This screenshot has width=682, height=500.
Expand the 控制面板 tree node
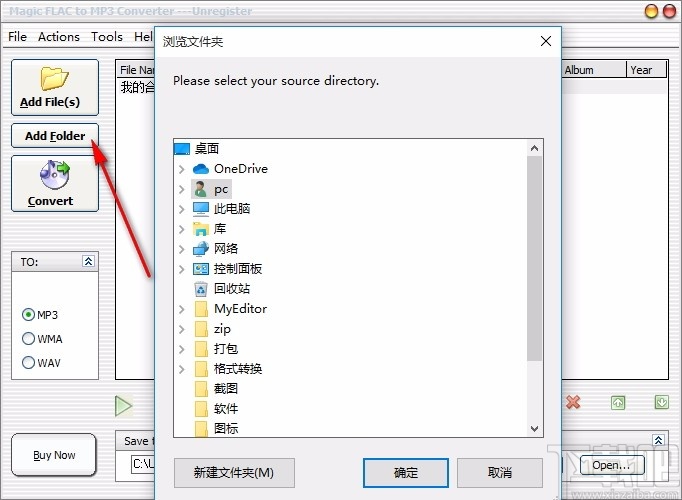point(182,269)
